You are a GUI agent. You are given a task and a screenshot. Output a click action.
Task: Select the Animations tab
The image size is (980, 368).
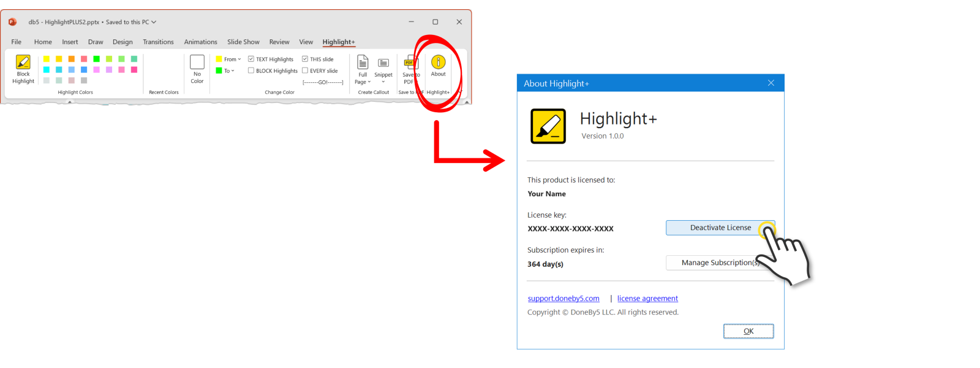pos(201,42)
